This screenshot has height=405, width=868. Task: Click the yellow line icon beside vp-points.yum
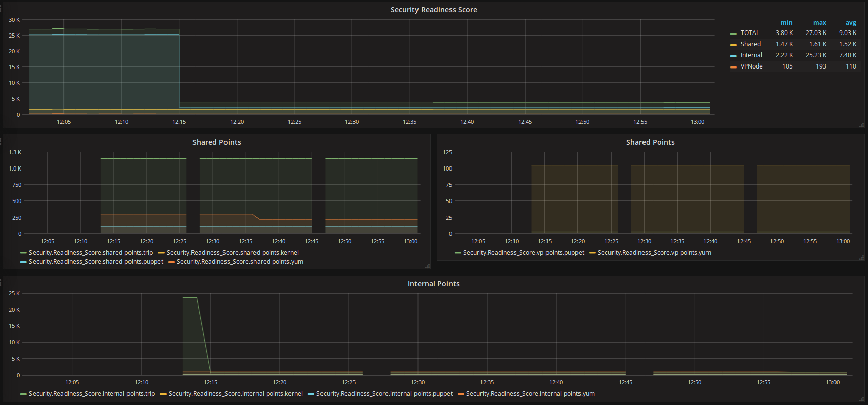(592, 253)
